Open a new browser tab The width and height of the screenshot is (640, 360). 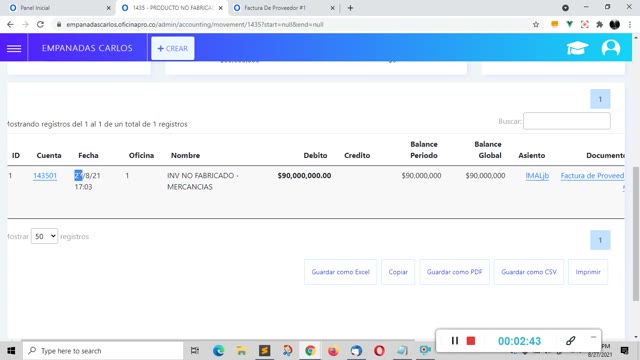tap(350, 8)
